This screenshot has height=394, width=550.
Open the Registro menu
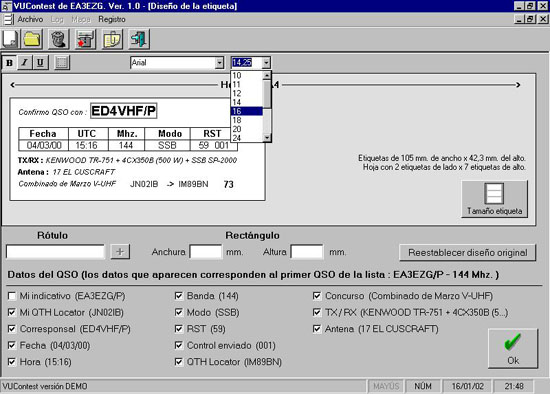[x=112, y=19]
